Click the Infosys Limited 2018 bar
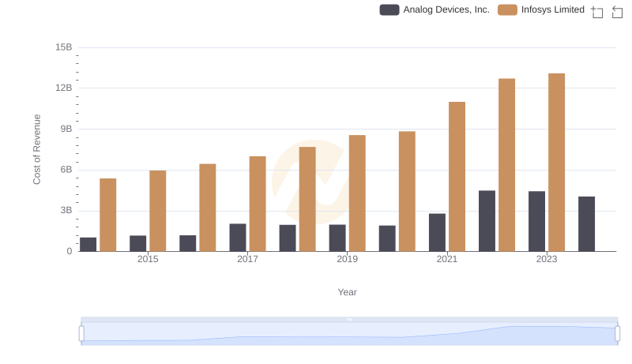 (307, 199)
